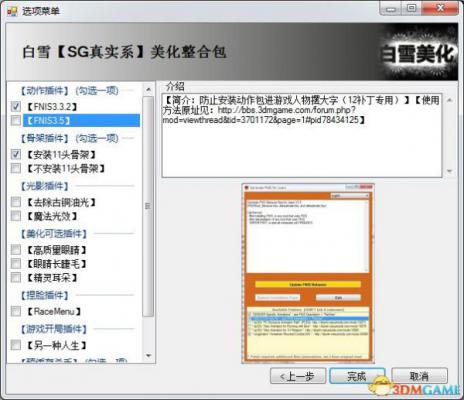Click the option list vertical scrollbar thumb

[148, 206]
